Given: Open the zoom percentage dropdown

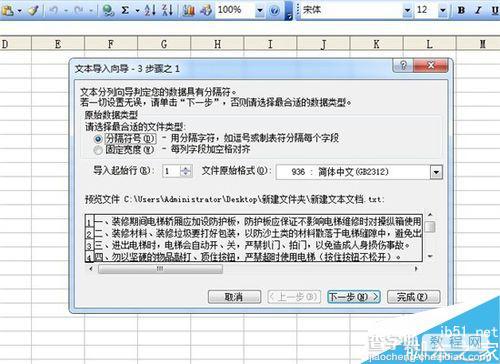Looking at the screenshot, I should [x=260, y=11].
